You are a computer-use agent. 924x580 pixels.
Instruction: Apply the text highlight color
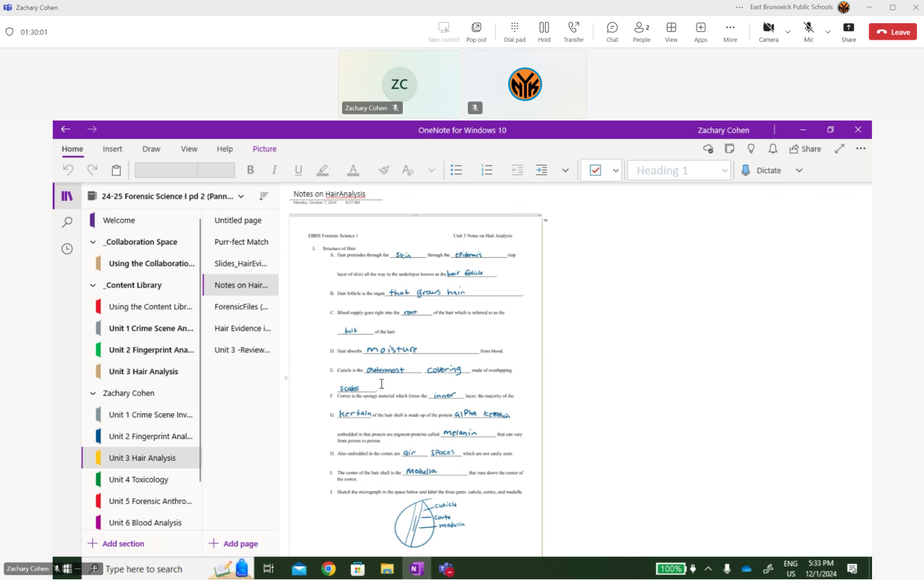(x=323, y=170)
